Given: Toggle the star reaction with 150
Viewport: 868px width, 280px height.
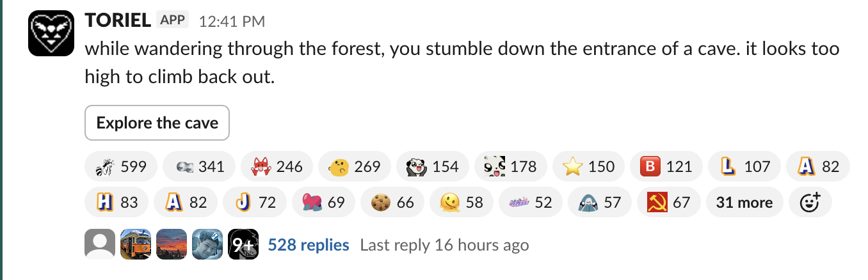Looking at the screenshot, I should 588,167.
